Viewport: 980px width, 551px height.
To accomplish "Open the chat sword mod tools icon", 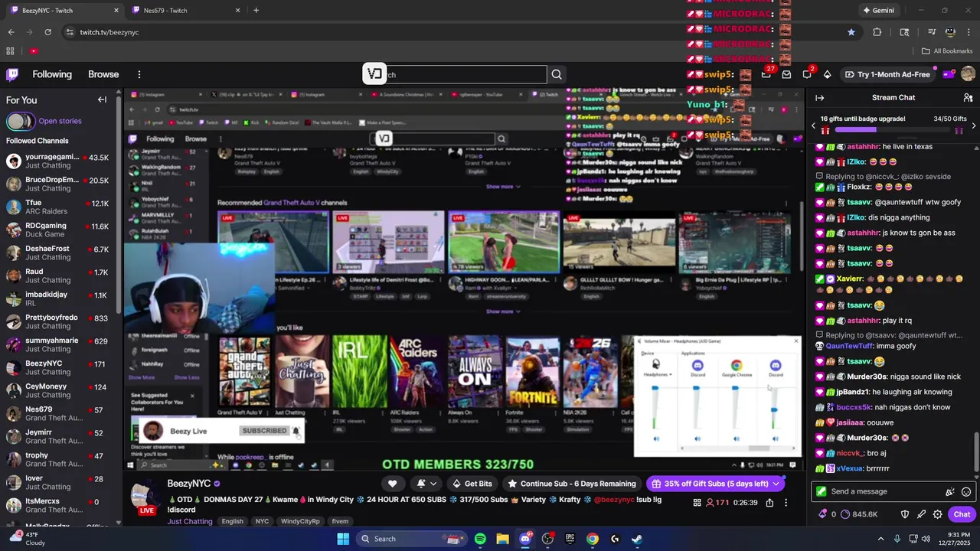I will tap(921, 514).
